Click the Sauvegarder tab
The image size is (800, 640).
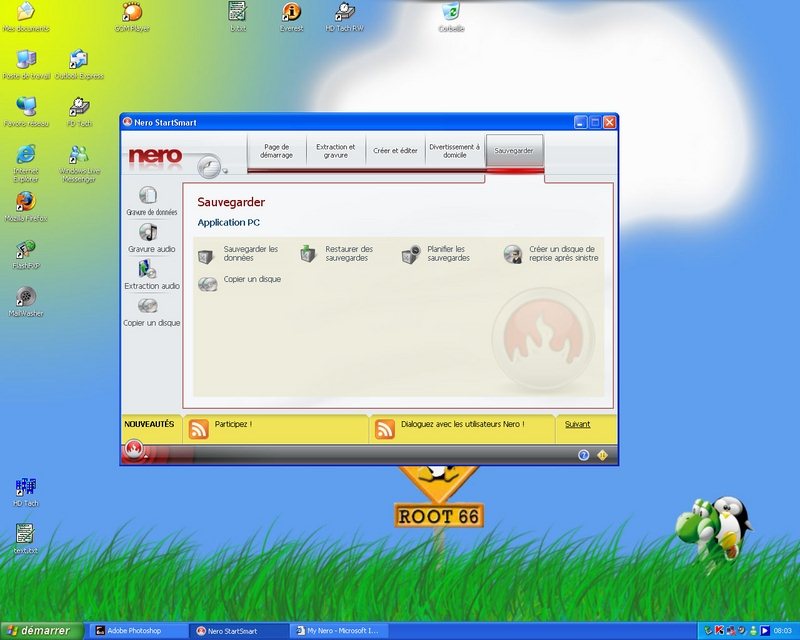coord(514,151)
